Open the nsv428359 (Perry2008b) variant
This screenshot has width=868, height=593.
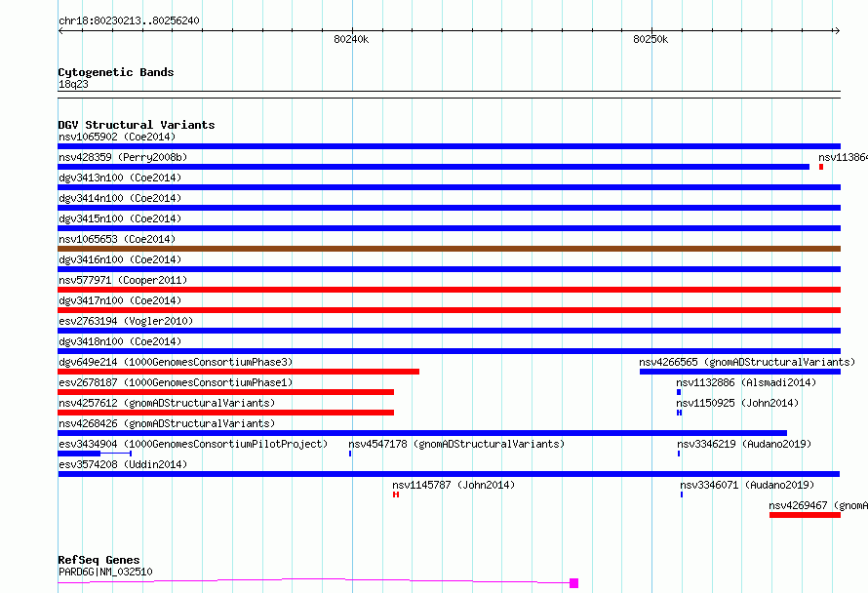pos(123,157)
